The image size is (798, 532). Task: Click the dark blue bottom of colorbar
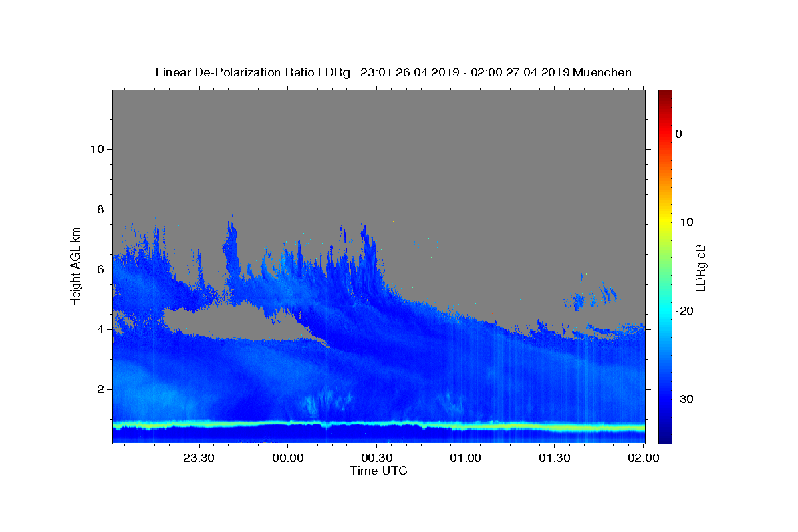[665, 436]
